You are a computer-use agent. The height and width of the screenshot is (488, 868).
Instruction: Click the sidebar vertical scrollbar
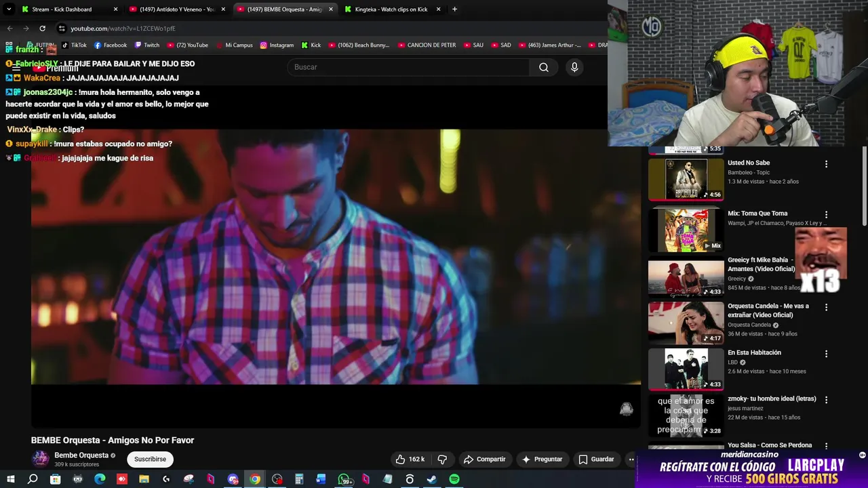point(864,186)
